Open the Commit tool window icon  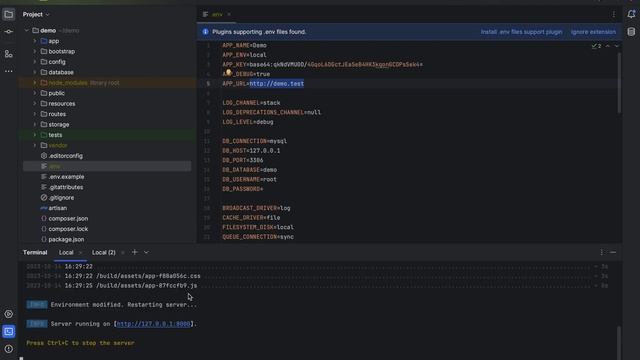coord(9,31)
